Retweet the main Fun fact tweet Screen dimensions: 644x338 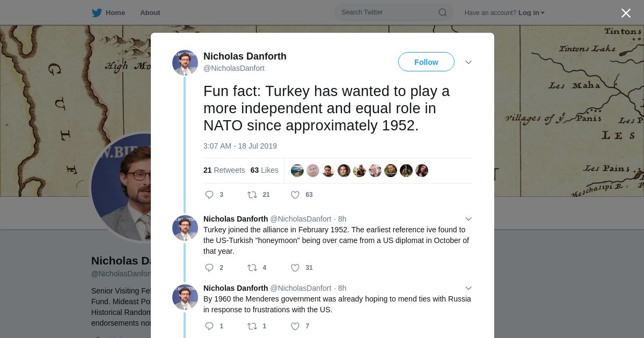coord(252,195)
